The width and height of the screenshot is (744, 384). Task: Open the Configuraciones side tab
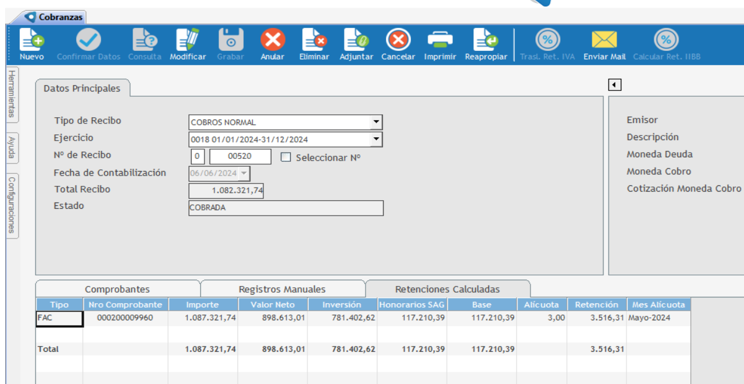pyautogui.click(x=12, y=206)
